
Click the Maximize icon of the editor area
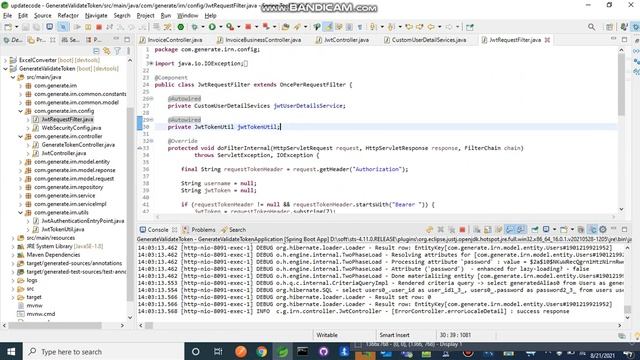click(624, 40)
